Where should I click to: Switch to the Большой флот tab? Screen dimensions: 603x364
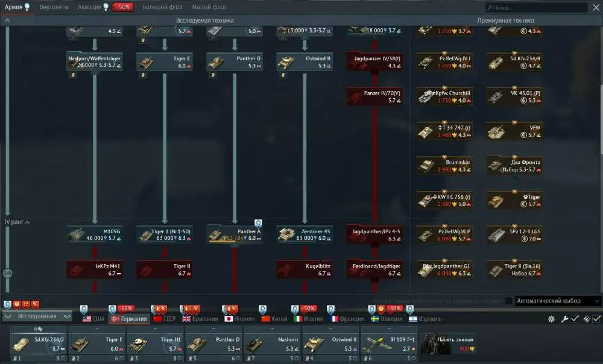163,7
